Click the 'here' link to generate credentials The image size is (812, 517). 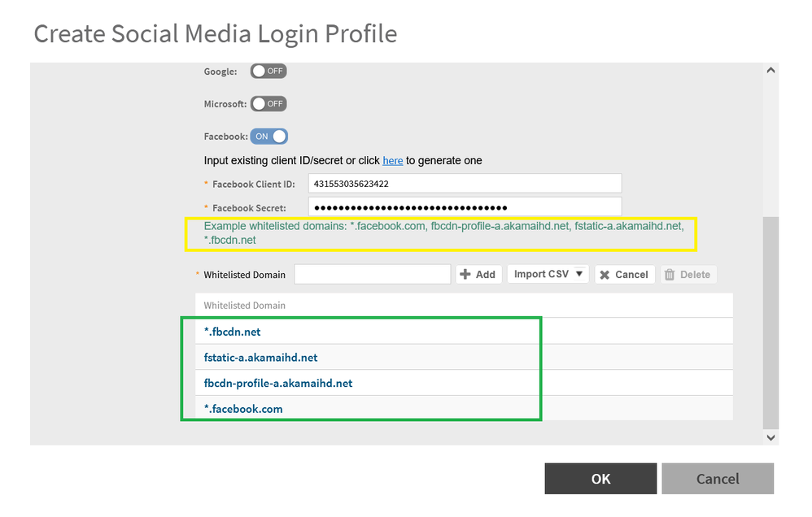pos(393,161)
